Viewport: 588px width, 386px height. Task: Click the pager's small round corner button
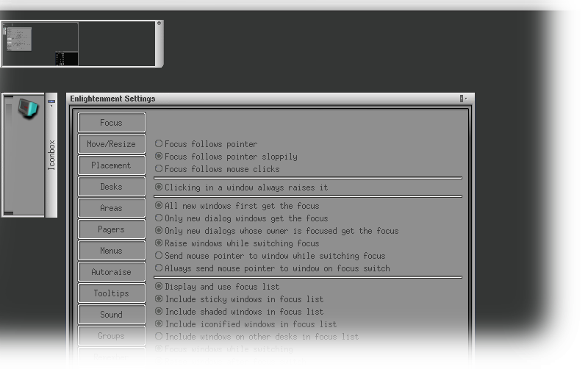159,24
